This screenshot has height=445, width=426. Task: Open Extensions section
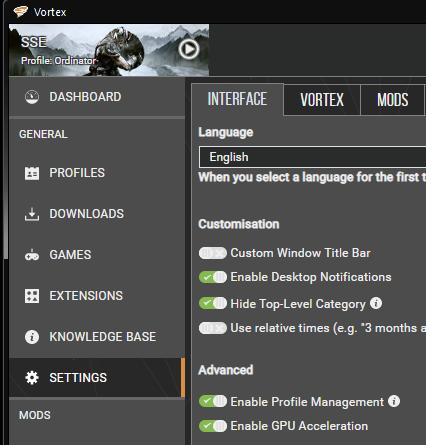coord(97,296)
